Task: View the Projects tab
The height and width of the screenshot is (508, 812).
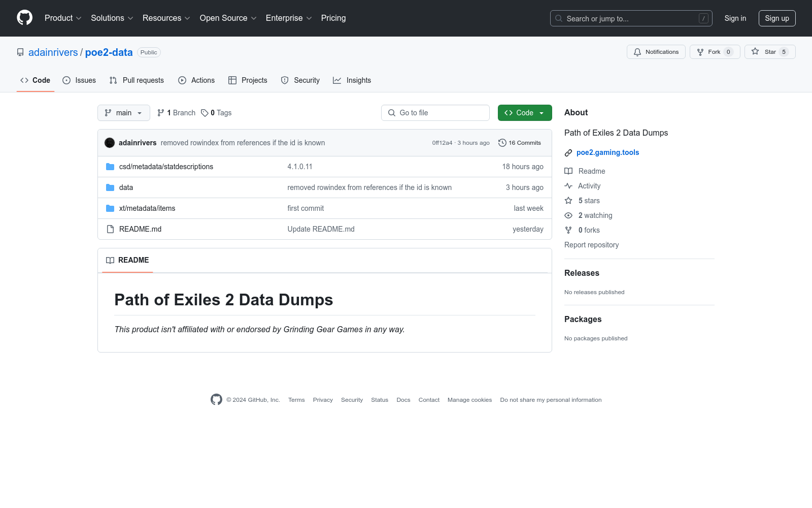Action: click(x=248, y=80)
